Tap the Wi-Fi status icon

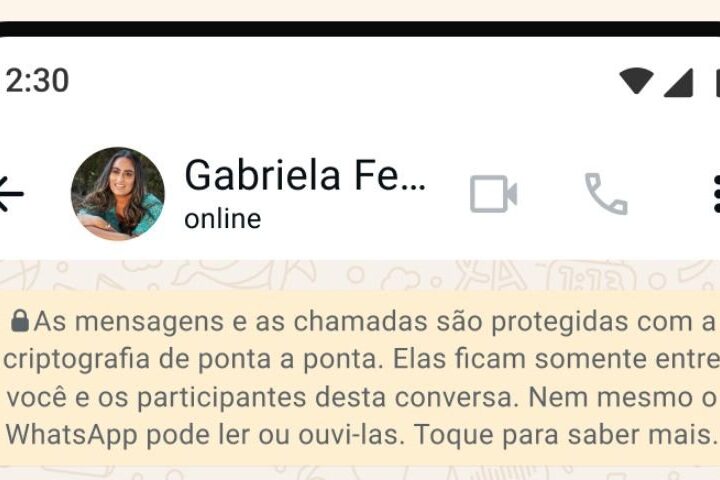[x=636, y=81]
